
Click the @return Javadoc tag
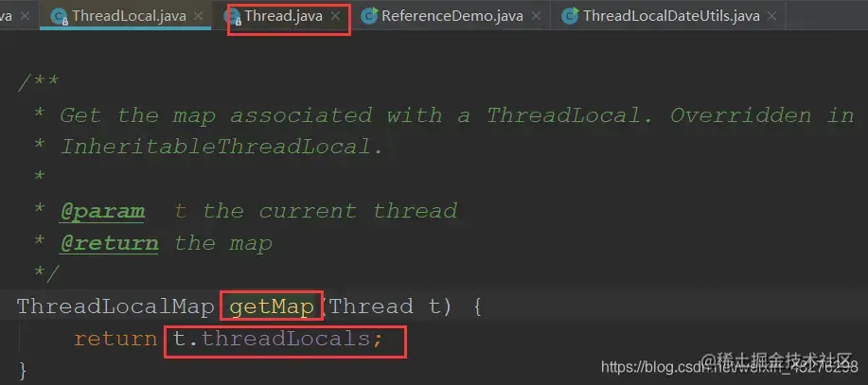[109, 243]
